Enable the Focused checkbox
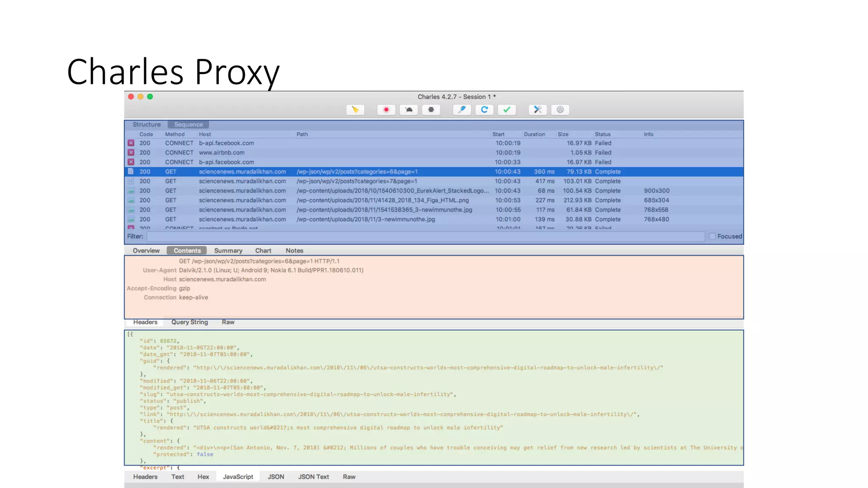 pos(712,236)
